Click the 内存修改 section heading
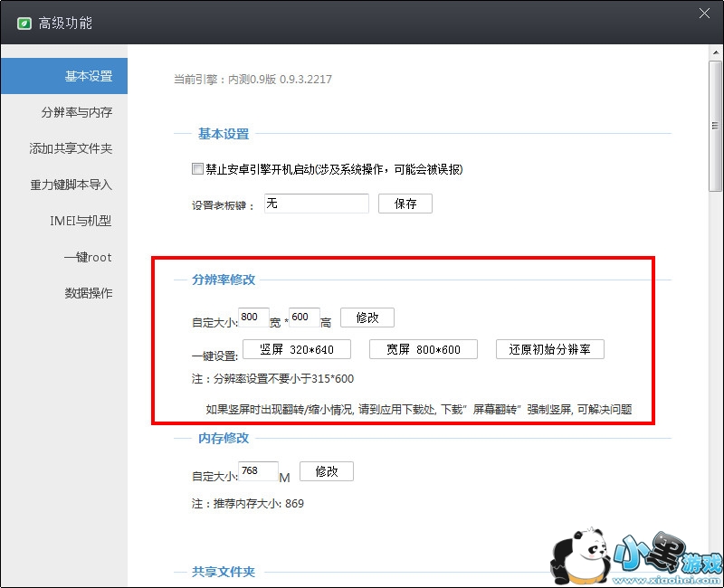The height and width of the screenshot is (588, 724). coord(224,438)
